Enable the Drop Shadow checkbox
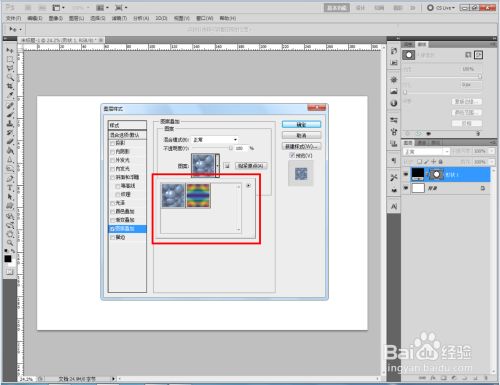The width and height of the screenshot is (500, 385). pos(112,143)
